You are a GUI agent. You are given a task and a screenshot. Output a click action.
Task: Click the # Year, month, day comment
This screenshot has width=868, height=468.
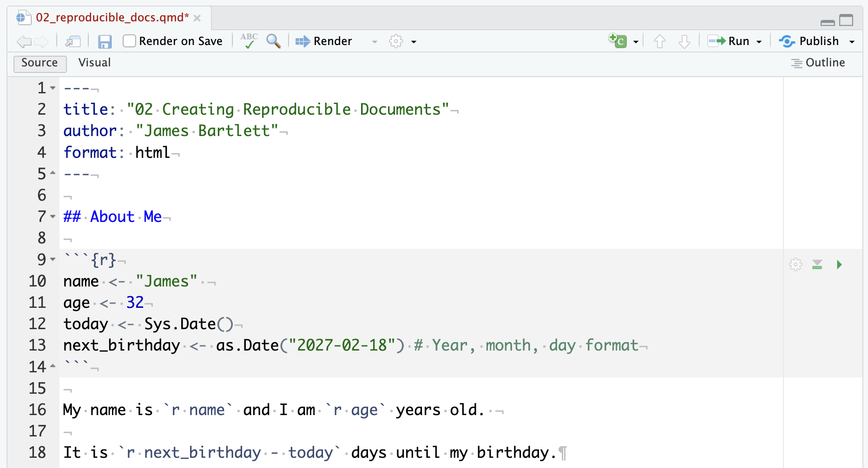pyautogui.click(x=526, y=345)
